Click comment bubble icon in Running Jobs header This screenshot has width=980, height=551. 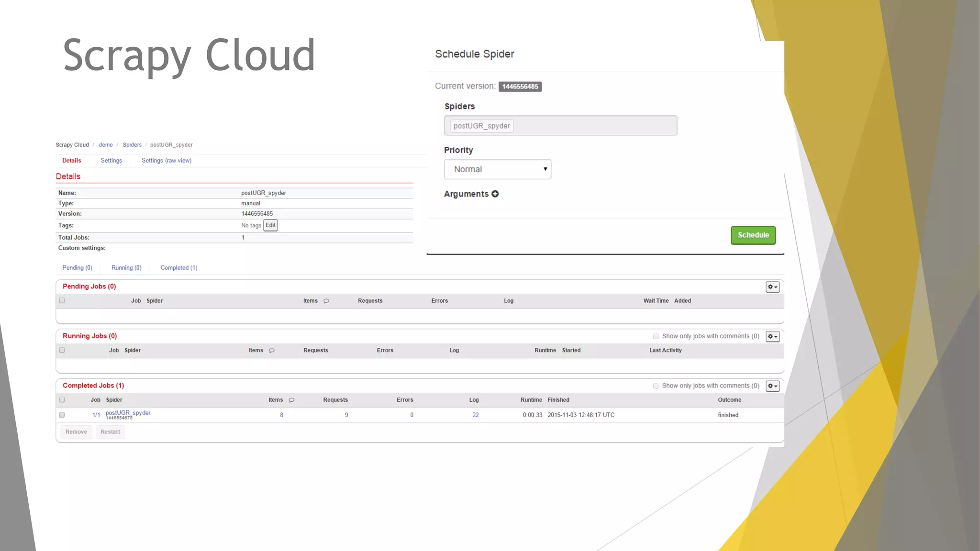pos(272,351)
